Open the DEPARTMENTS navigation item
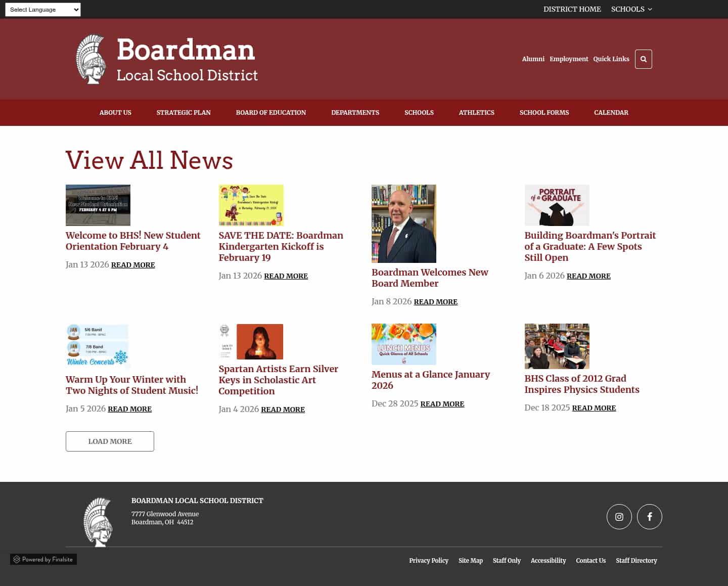Viewport: 728px width, 586px height. (x=355, y=113)
